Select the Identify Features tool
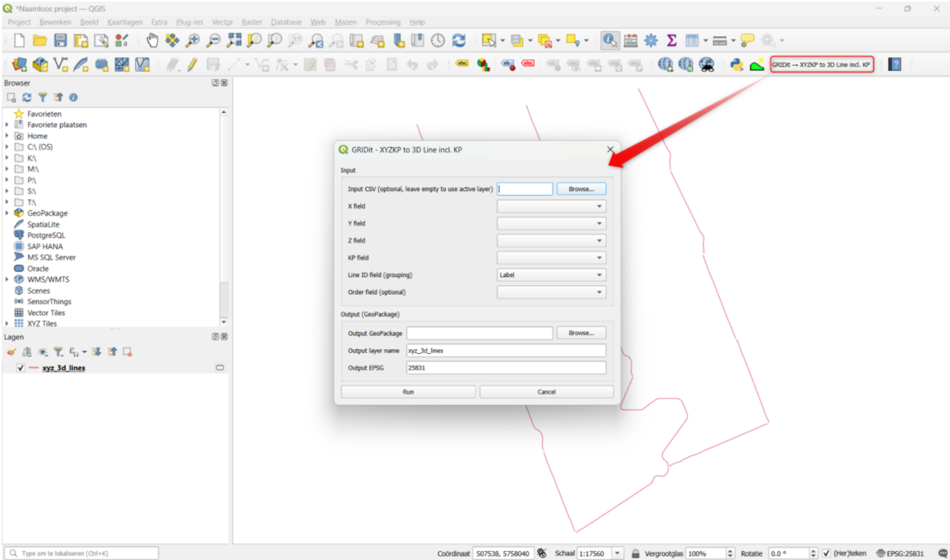 [609, 41]
